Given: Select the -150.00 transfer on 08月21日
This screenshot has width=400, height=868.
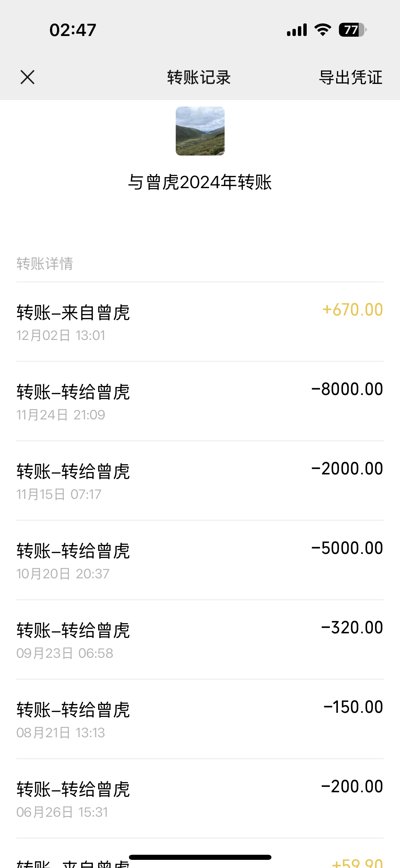Looking at the screenshot, I should click(200, 719).
